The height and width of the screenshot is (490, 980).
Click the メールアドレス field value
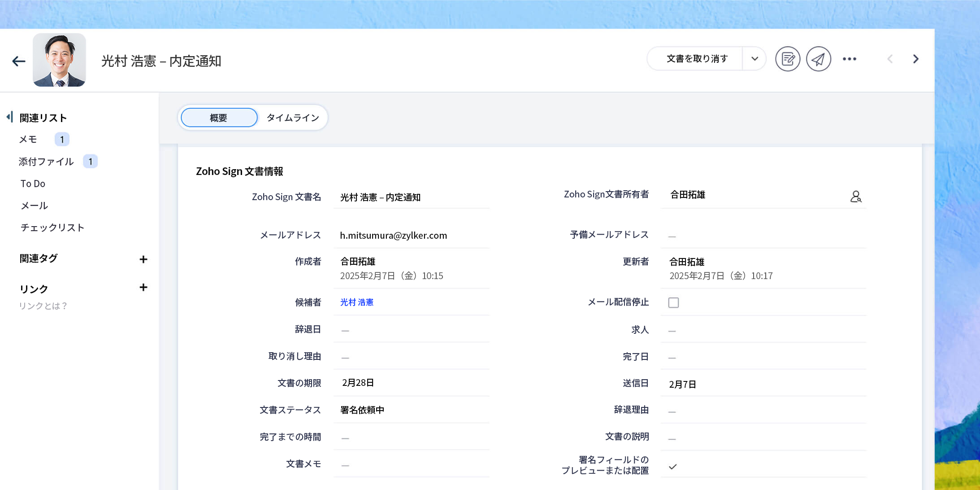point(393,235)
